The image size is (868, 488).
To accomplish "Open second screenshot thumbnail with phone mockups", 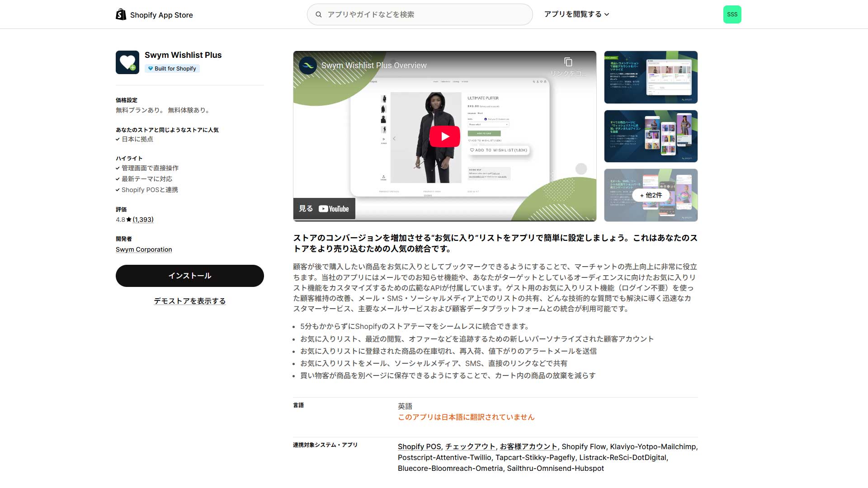I will tap(651, 136).
